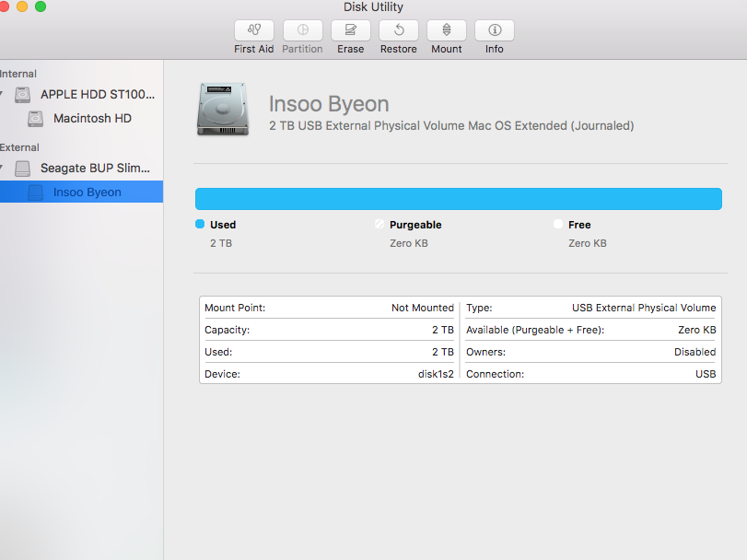Collapse the APPLE HDD disclosure triangle
This screenshot has width=747, height=560.
2,94
